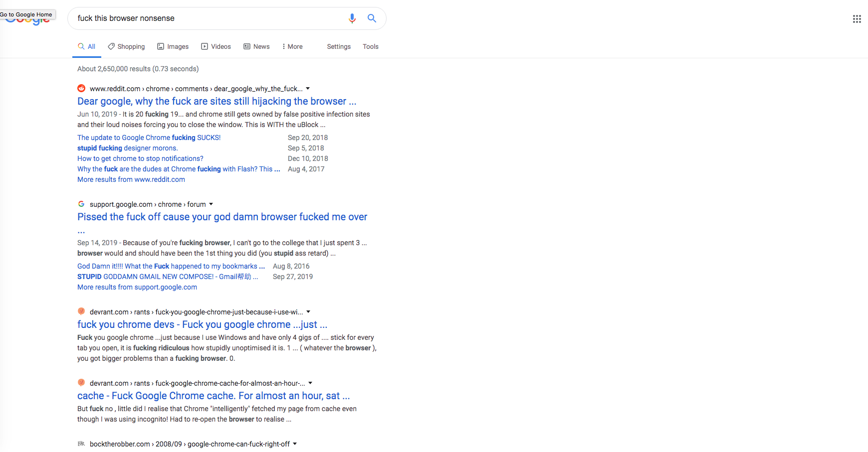This screenshot has height=452, width=868.
Task: Open the More search categories menu
Action: (293, 46)
